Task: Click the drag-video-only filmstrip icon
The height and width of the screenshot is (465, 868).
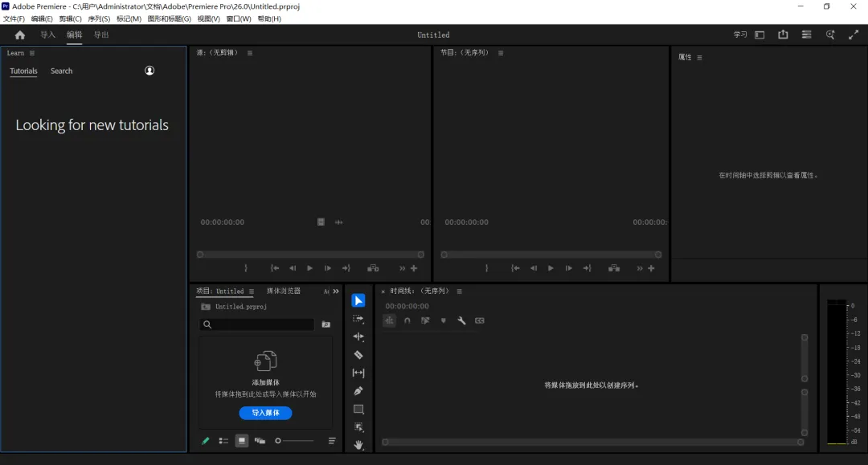Action: [x=321, y=222]
